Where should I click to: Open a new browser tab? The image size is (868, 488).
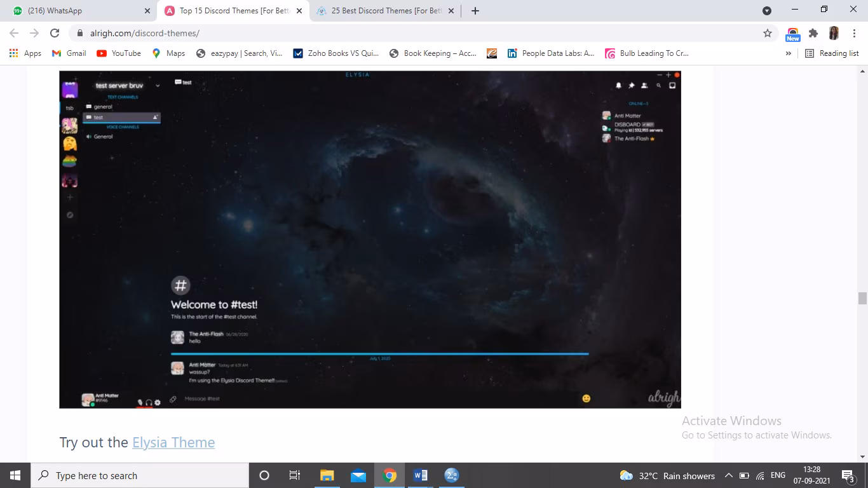click(475, 10)
